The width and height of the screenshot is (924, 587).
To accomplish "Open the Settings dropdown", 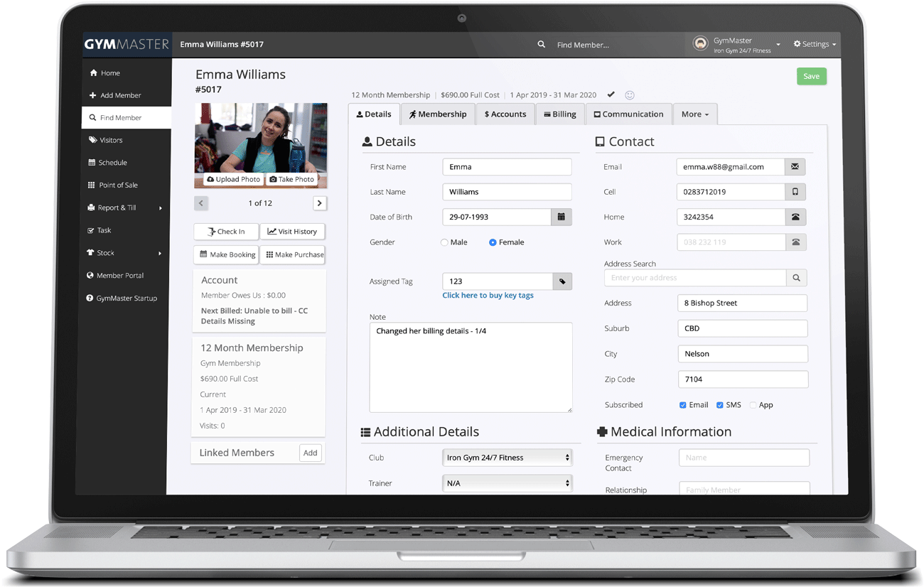I will pyautogui.click(x=815, y=44).
